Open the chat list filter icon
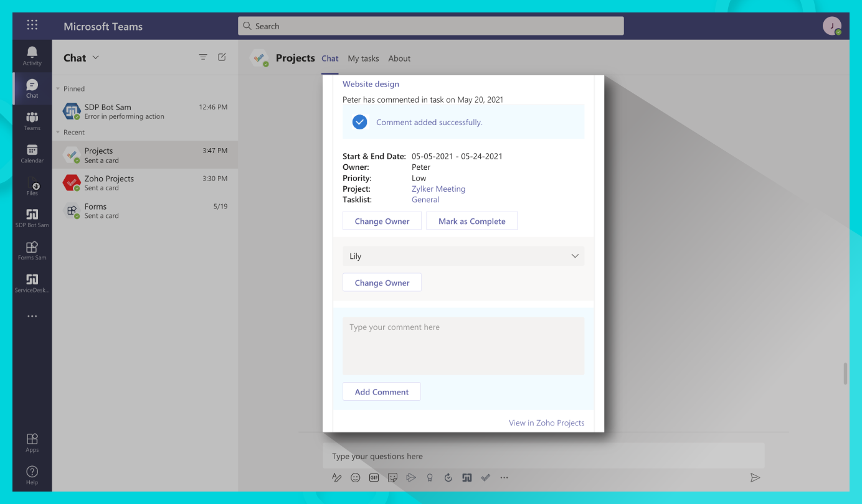Viewport: 862px width, 504px height. coord(203,57)
